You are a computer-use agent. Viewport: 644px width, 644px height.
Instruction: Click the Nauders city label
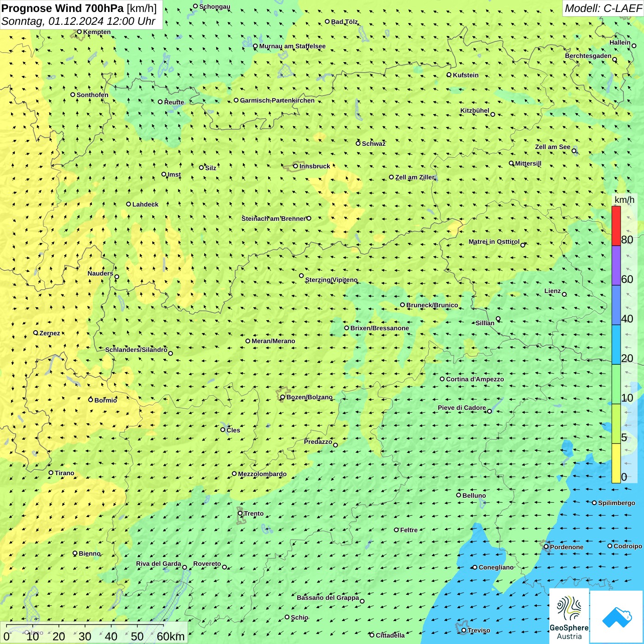coord(100,273)
